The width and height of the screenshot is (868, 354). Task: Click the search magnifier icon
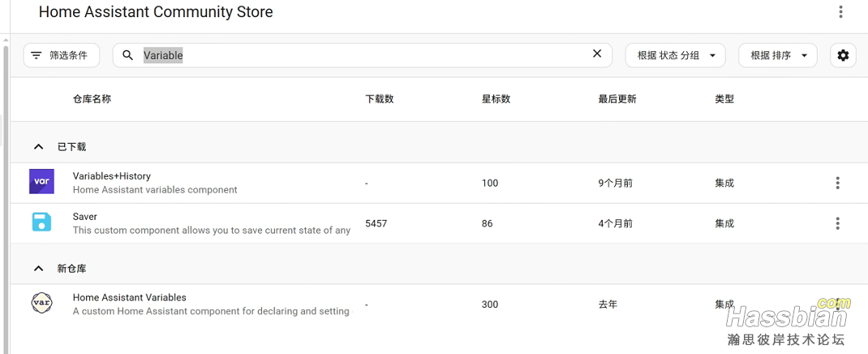128,55
